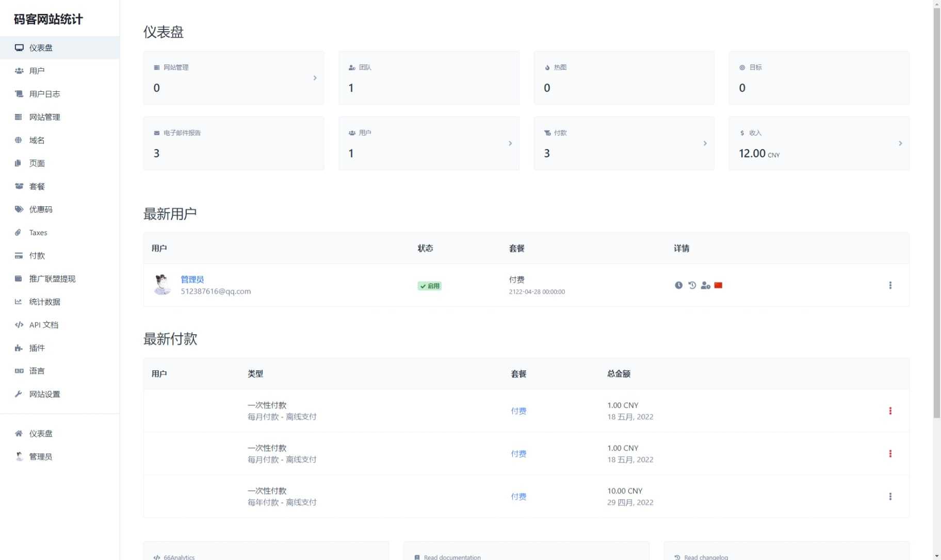Screen dimensions: 941x560
Task: Click the 推广联盟提现 wallet icon
Action: click(x=19, y=279)
